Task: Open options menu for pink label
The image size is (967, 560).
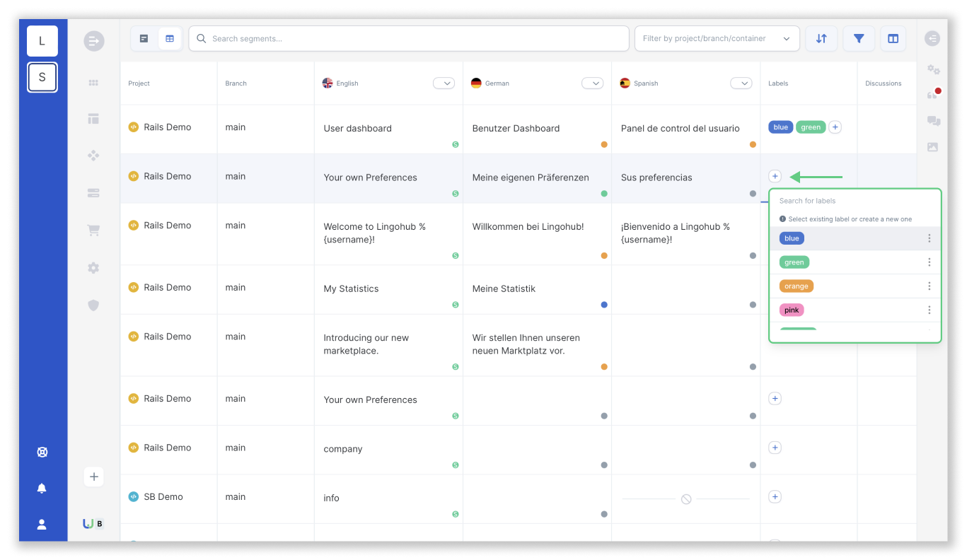Action: point(929,310)
